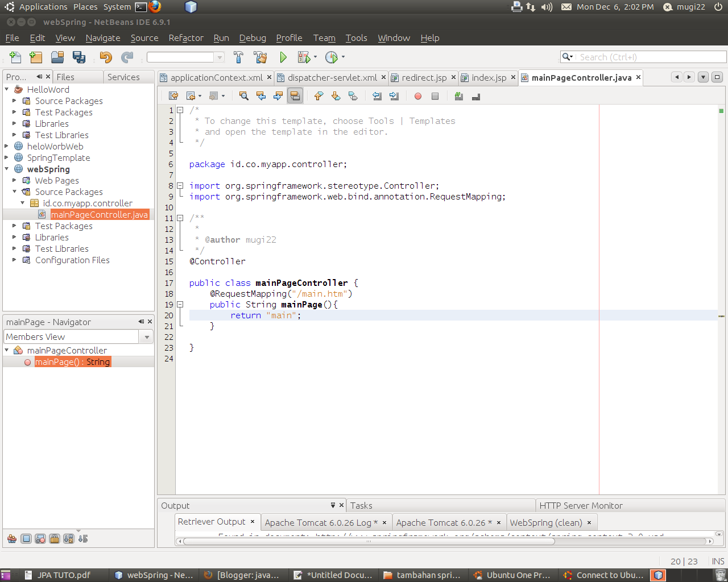Click the Shift Line Right icon

[x=394, y=96]
